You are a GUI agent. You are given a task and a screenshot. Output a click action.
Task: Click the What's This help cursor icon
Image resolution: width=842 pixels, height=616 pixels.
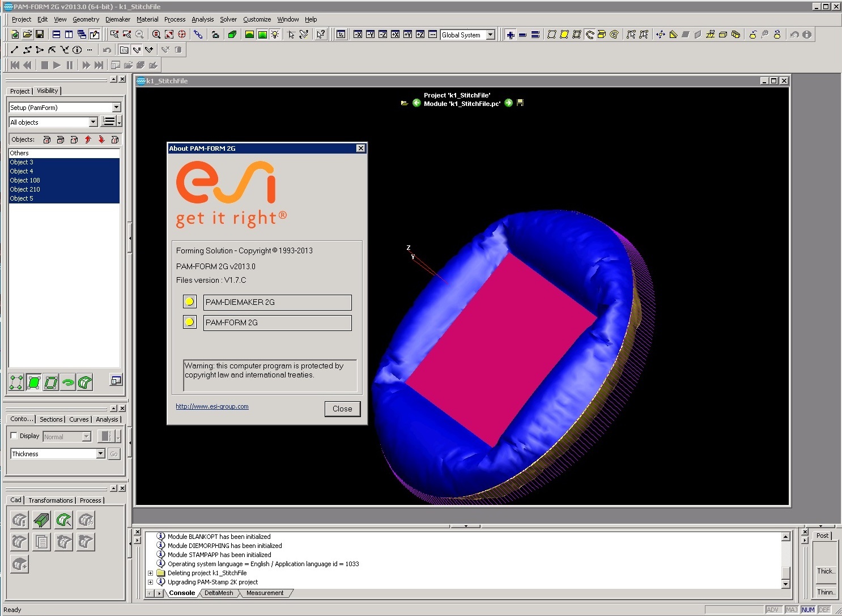(321, 35)
